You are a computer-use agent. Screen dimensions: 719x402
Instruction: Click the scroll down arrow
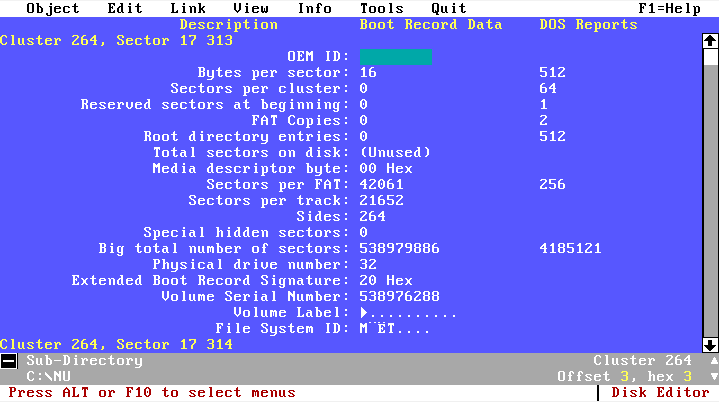coord(710,344)
